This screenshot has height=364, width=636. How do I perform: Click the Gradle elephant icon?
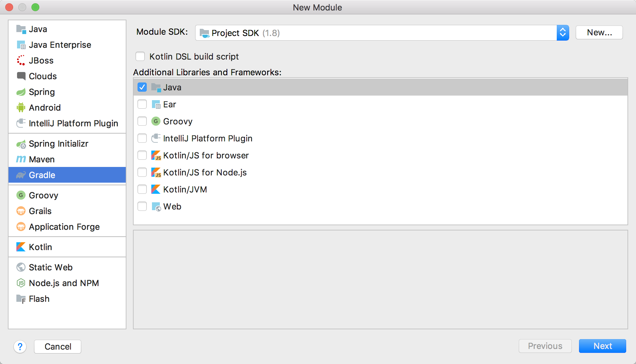[x=21, y=175]
